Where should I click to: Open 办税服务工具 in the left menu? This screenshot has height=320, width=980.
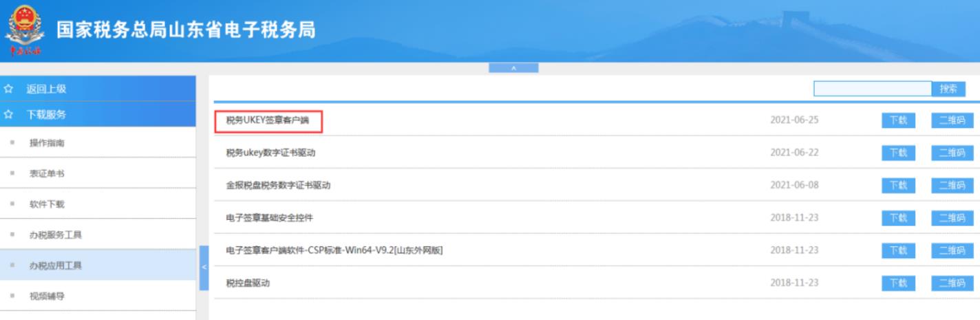pos(55,235)
